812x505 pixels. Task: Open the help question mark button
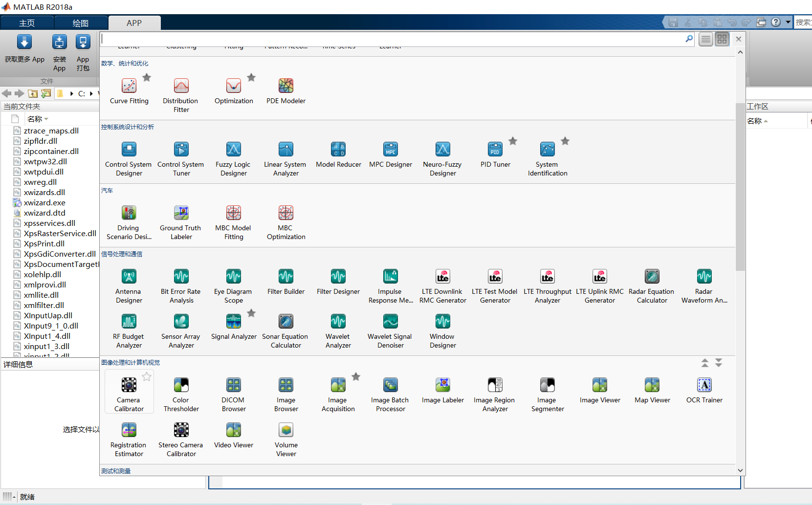pyautogui.click(x=776, y=22)
